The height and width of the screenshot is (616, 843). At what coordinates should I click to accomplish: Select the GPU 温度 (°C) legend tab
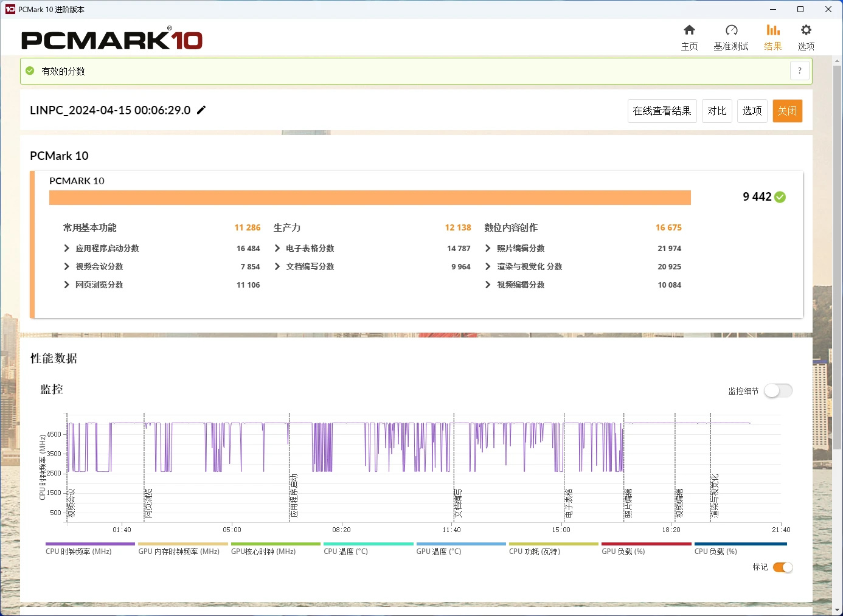coord(461,549)
